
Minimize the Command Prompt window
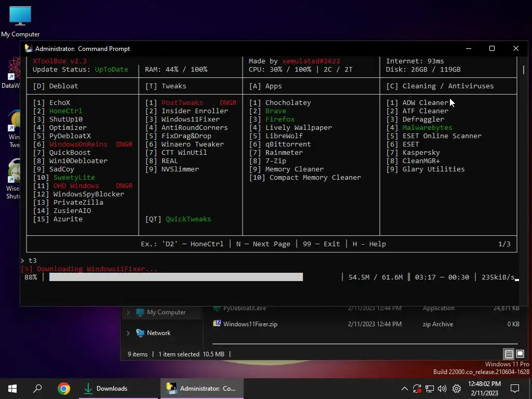[x=469, y=48]
